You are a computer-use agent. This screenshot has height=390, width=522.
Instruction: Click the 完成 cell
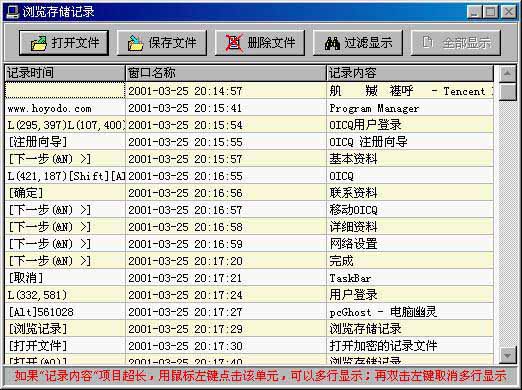[x=410, y=261]
